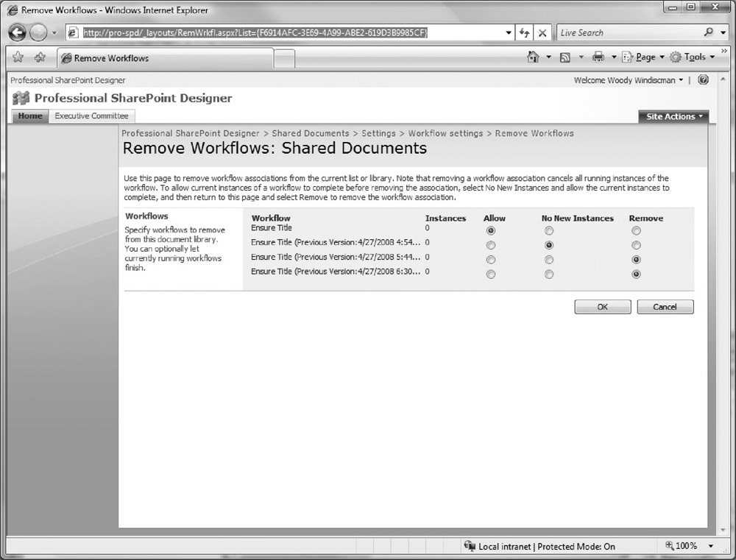The image size is (736, 560).
Task: Click the Refresh page icon
Action: pyautogui.click(x=524, y=33)
